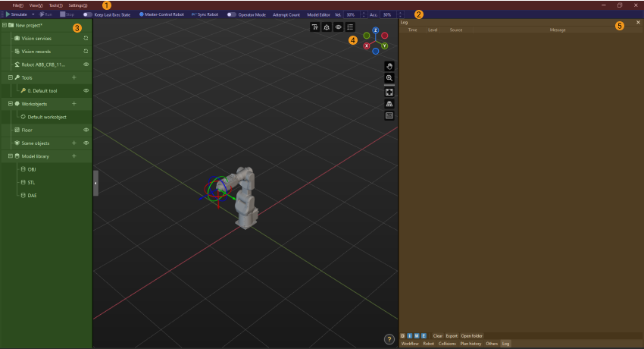Switch to the Workflow tab

(x=410, y=344)
